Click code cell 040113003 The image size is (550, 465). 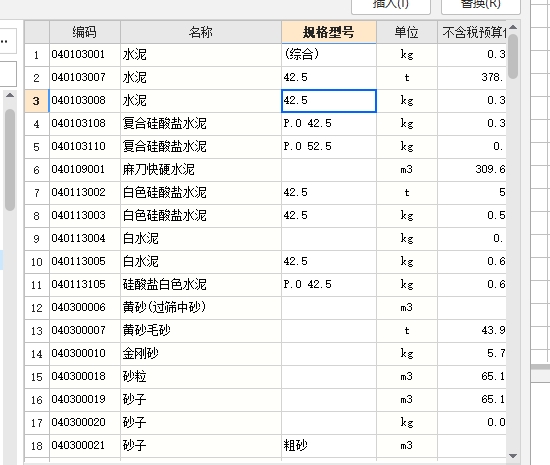[x=85, y=216]
